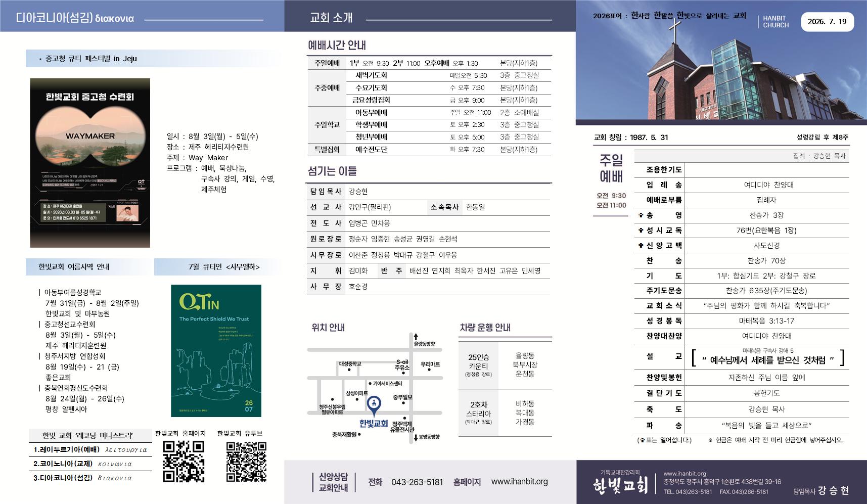
Task: Click the 성경봉독 마태복음 3:13-17 row
Action: pos(742,321)
